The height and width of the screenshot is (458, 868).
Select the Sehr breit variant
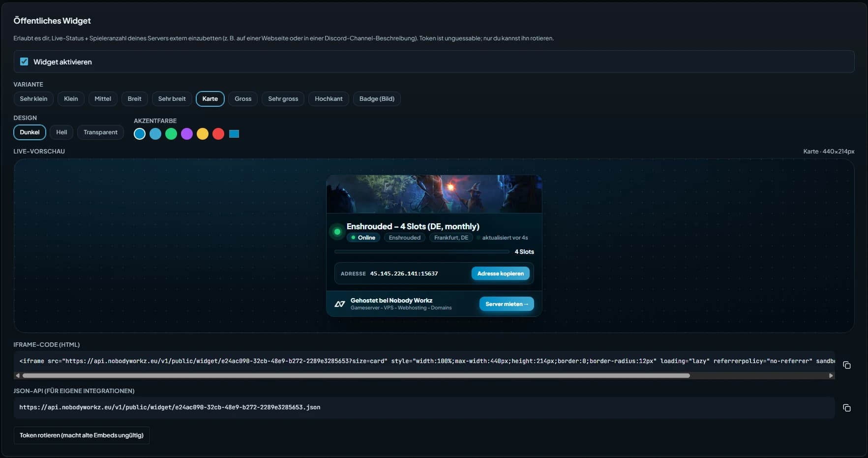tap(172, 99)
